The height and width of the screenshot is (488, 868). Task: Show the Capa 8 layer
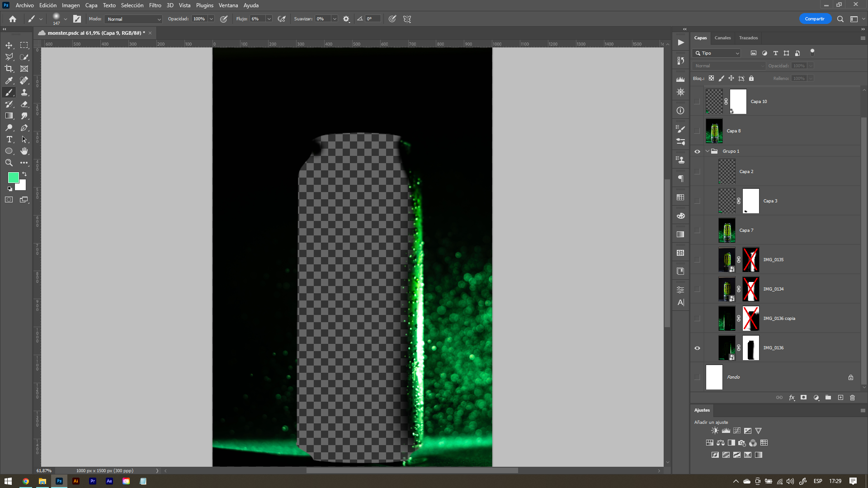click(697, 131)
